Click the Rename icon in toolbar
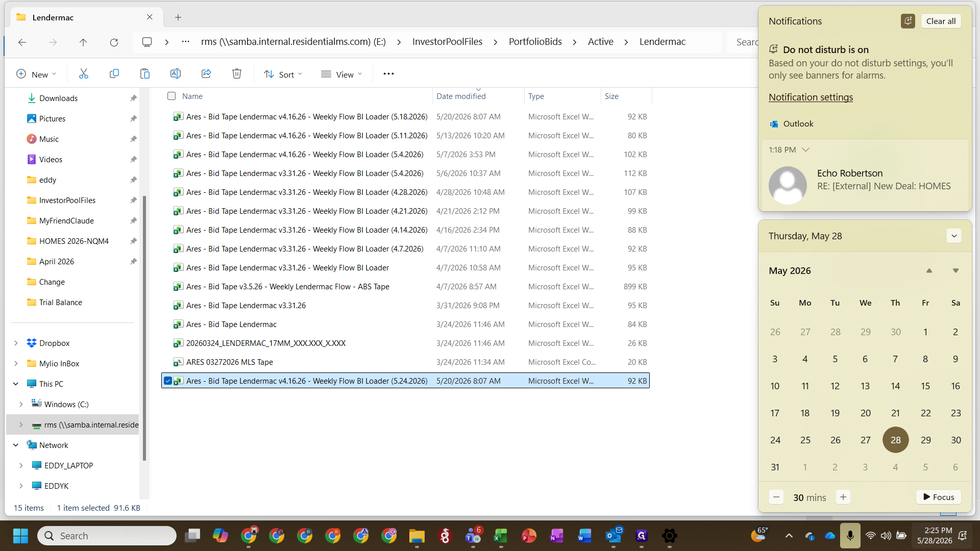 176,74
